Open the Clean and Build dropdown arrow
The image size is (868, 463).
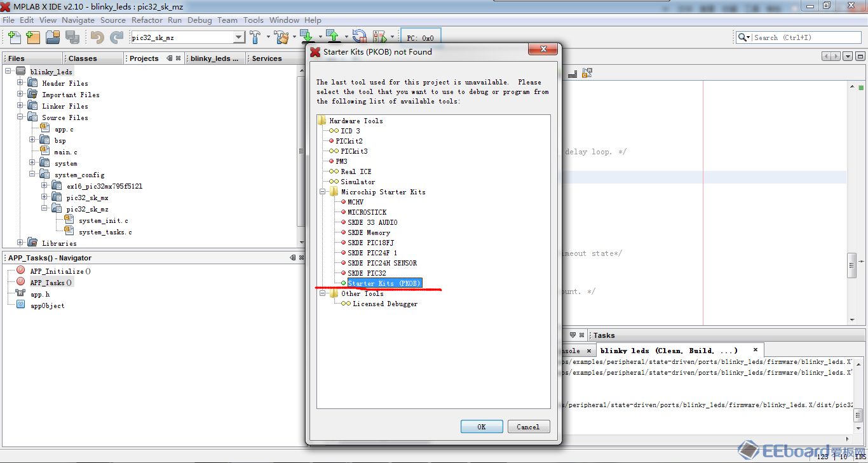tap(294, 37)
